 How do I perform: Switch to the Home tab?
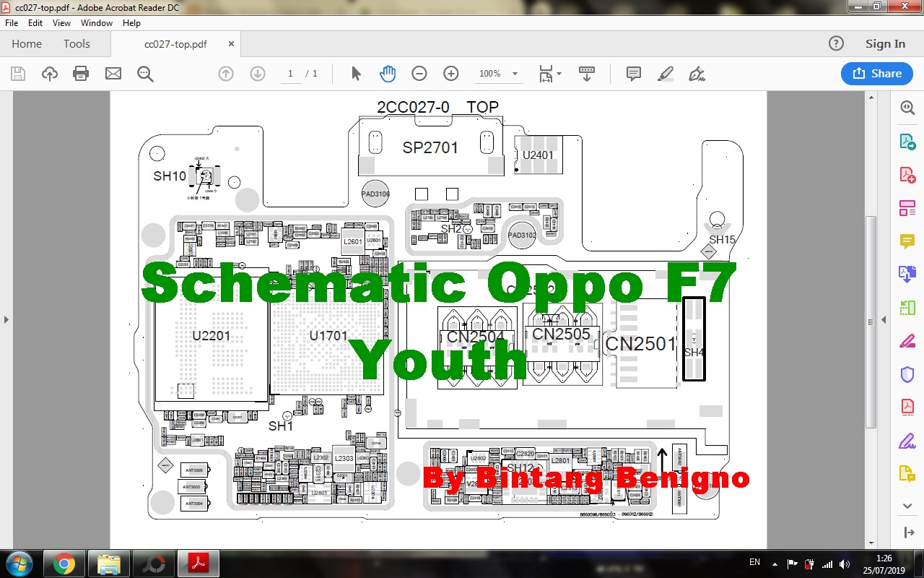[x=26, y=43]
